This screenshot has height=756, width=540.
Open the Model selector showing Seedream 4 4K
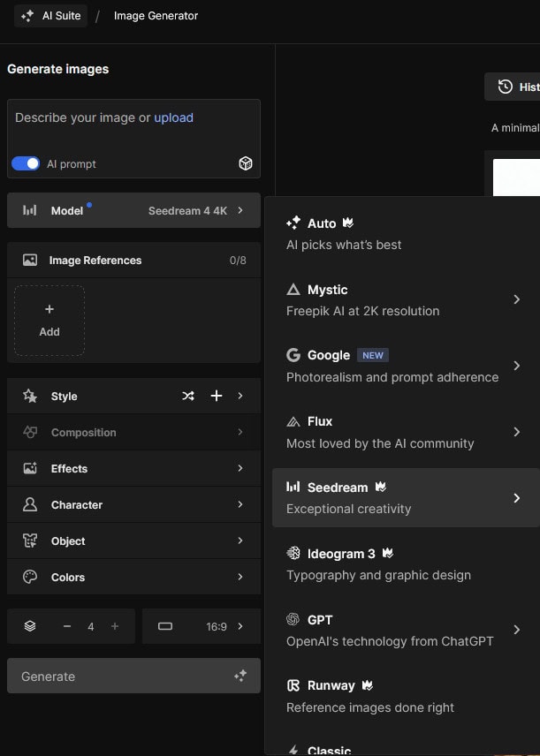coord(133,210)
